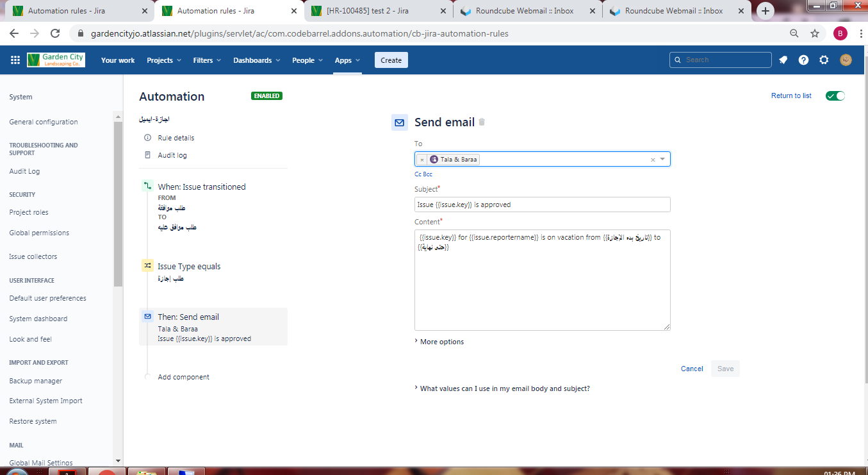
Task: Open Chrome's three-dot menu
Action: pos(860,33)
